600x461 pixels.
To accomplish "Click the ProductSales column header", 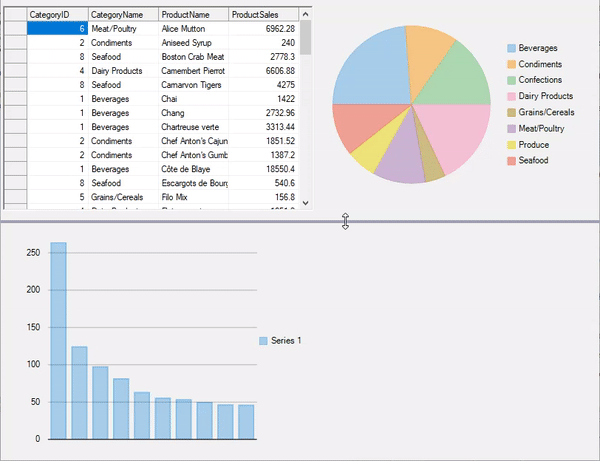I will [x=263, y=15].
